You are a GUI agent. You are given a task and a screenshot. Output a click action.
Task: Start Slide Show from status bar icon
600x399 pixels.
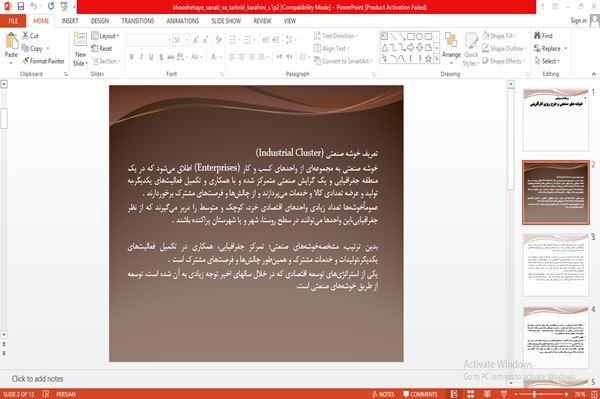pos(504,394)
